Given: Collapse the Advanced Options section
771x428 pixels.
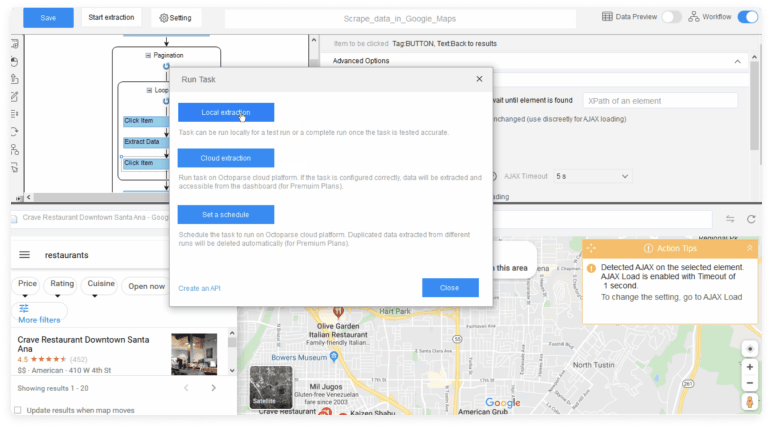Looking at the screenshot, I should pos(737,61).
